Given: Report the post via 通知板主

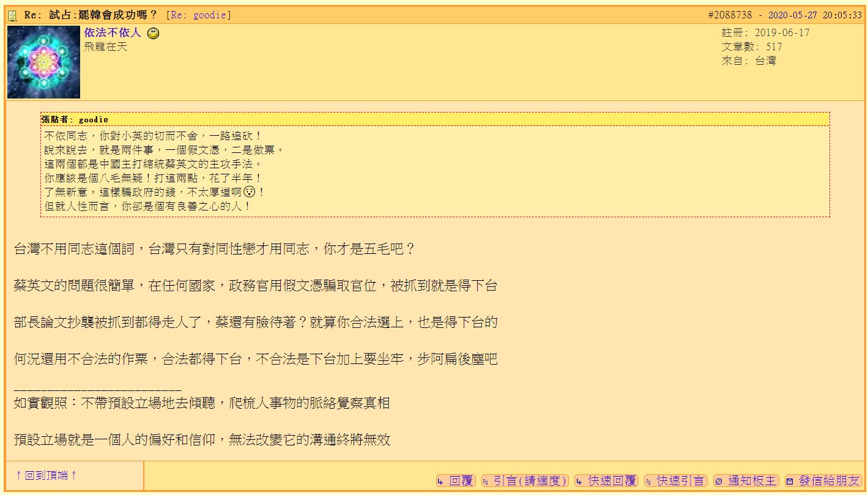Looking at the screenshot, I should (x=746, y=481).
